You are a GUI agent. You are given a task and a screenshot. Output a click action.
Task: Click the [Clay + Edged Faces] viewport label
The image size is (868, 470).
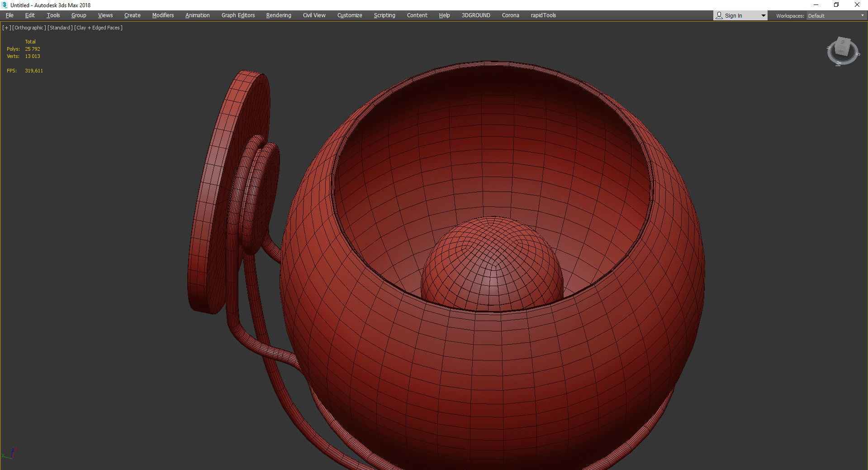98,28
